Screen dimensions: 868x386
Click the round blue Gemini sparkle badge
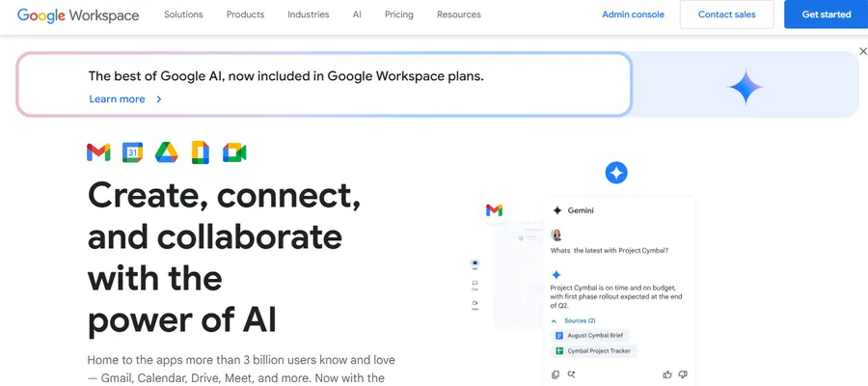[616, 173]
